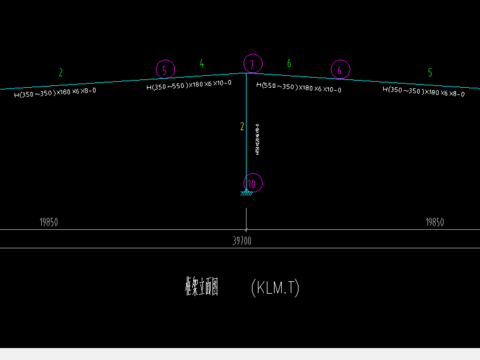Select the left-span 19850 dimension text
Viewport: 480px width, 360px height.
pyautogui.click(x=49, y=222)
